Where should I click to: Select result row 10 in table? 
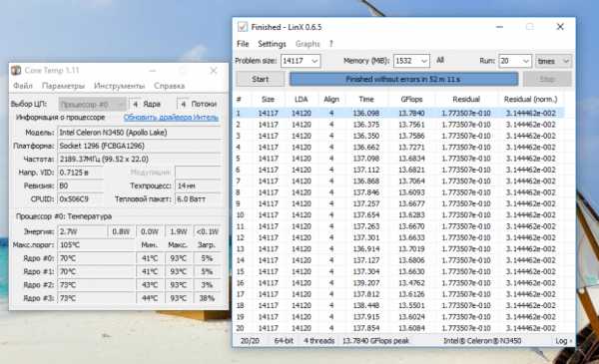(x=399, y=214)
